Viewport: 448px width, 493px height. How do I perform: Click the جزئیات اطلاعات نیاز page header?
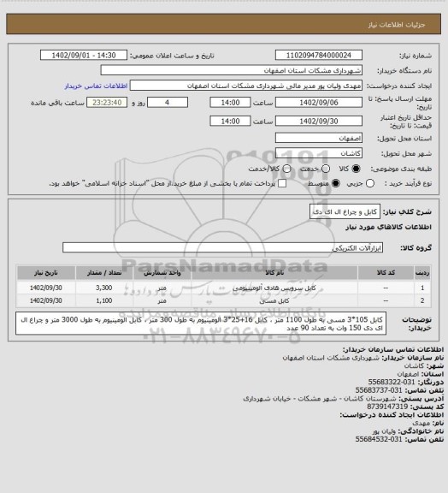coord(397,25)
